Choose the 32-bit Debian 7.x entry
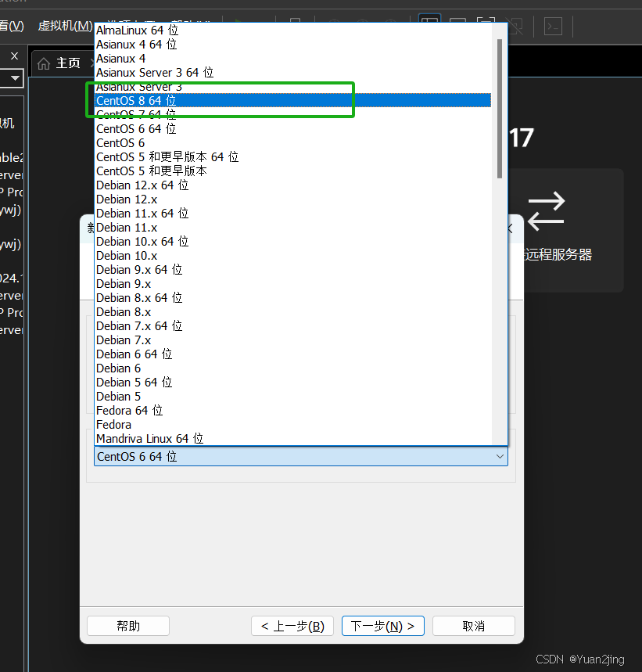 click(x=293, y=340)
